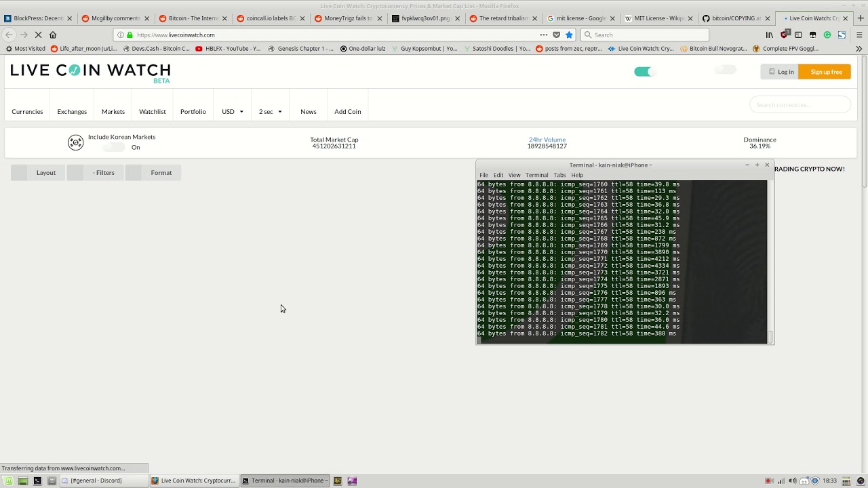Show more bookmarks toolbar items
Image resolution: width=868 pixels, height=488 pixels.
pos(859,49)
